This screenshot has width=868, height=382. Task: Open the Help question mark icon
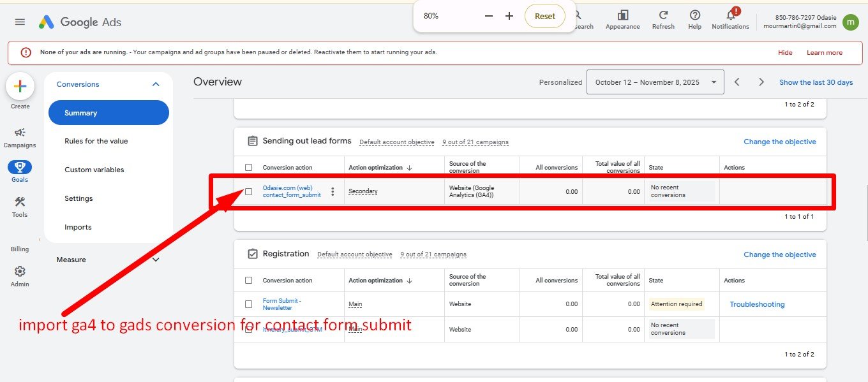point(695,15)
